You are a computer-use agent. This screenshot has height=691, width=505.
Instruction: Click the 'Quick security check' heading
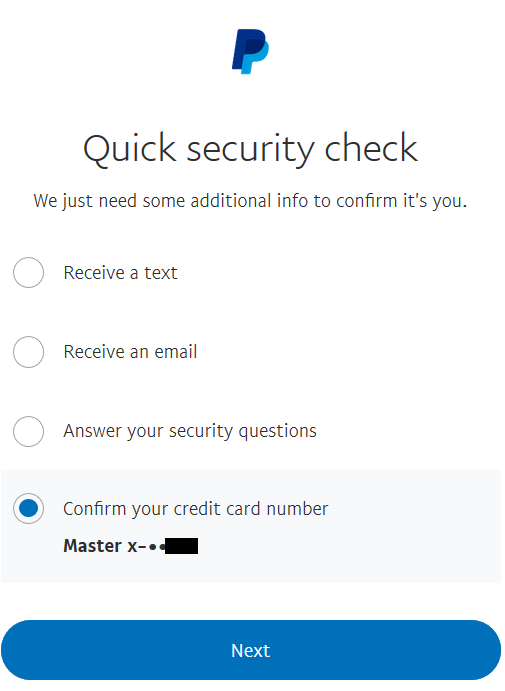(250, 149)
